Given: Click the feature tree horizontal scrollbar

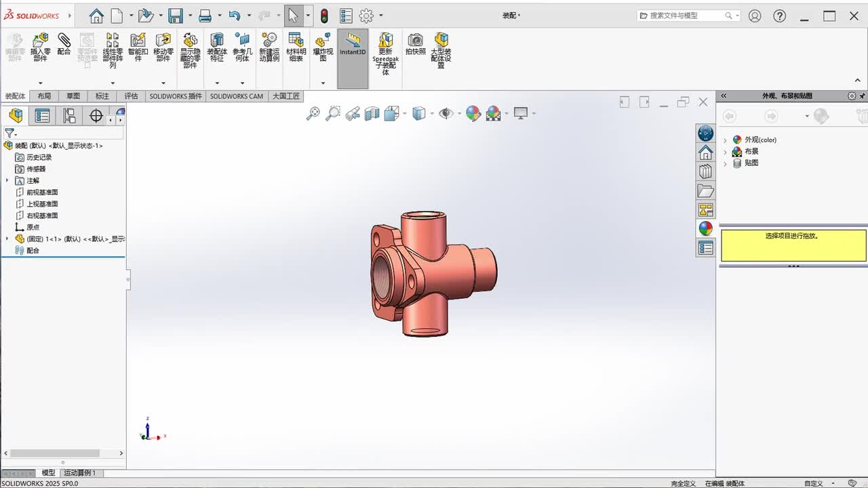Looking at the screenshot, I should (x=55, y=453).
